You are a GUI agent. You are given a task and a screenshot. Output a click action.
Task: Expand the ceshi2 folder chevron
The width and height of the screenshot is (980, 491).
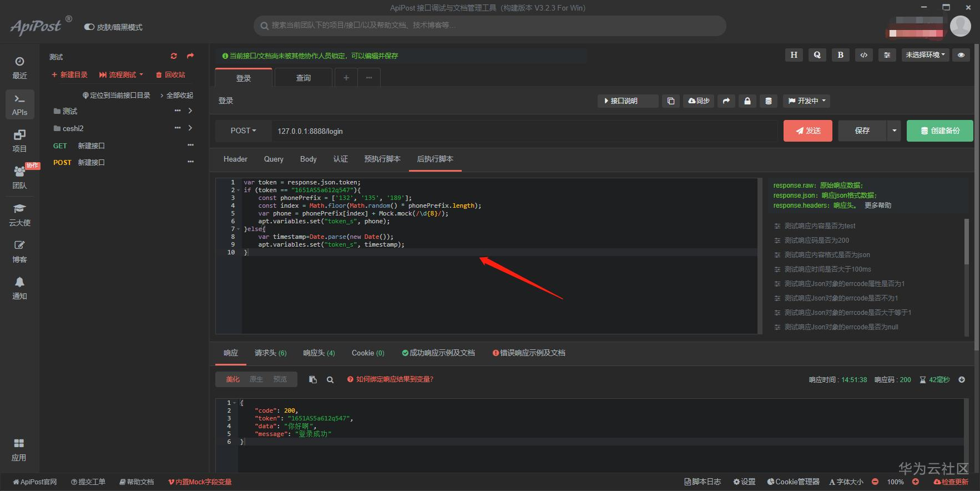coord(190,128)
